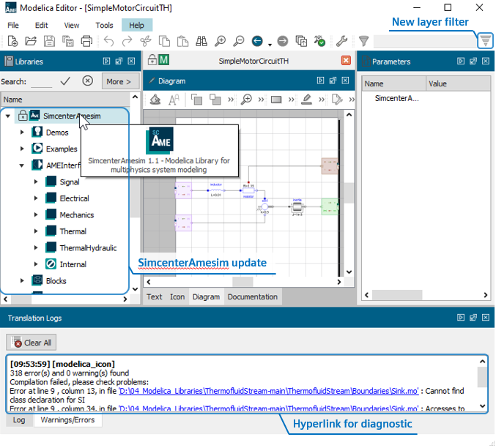Confirm library search with checkmark
Image resolution: width=496 pixels, height=448 pixels.
[x=65, y=81]
